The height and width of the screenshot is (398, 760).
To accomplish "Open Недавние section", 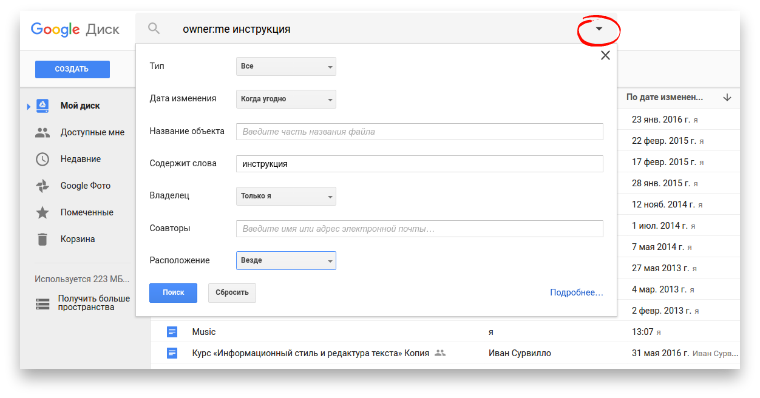I will pyautogui.click(x=80, y=159).
